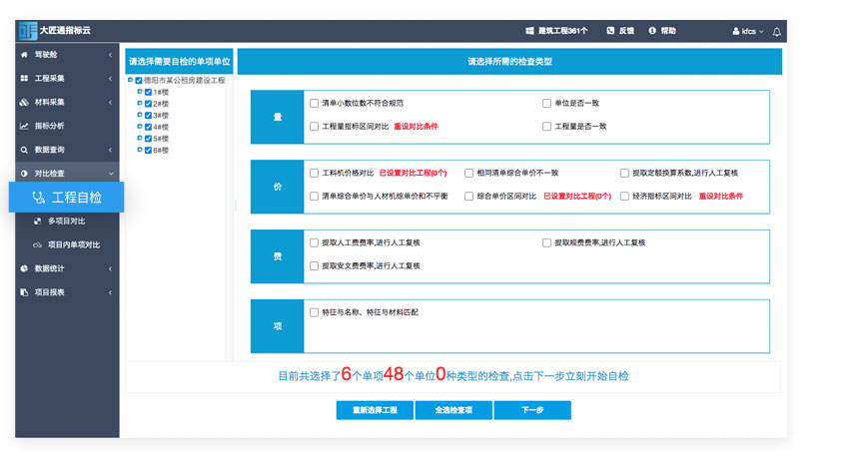Expand the 5#楼 tree node
This screenshot has width=868, height=458.
click(140, 139)
